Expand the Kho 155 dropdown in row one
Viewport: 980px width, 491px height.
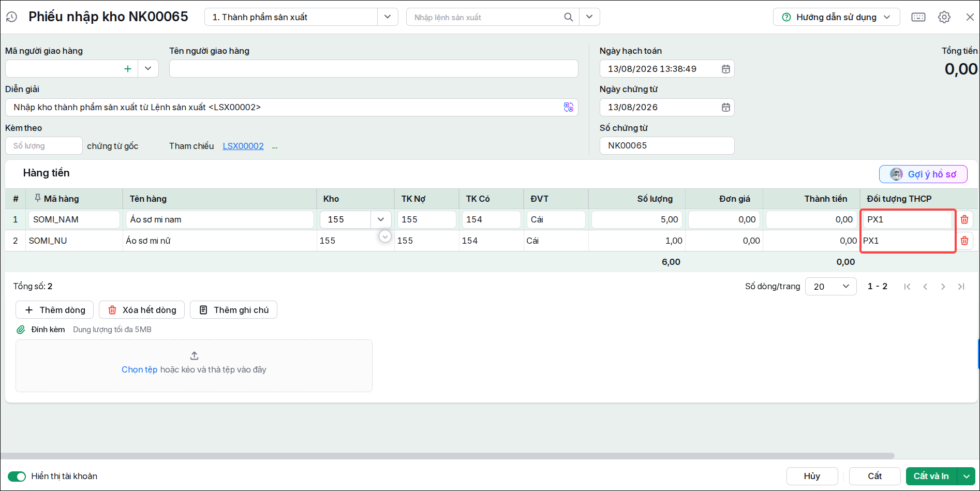click(381, 219)
